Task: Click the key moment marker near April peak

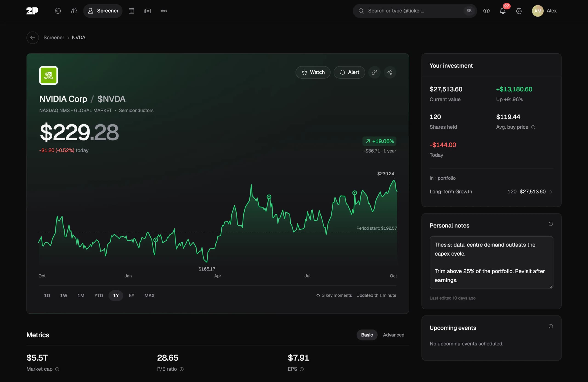Action: point(269,197)
